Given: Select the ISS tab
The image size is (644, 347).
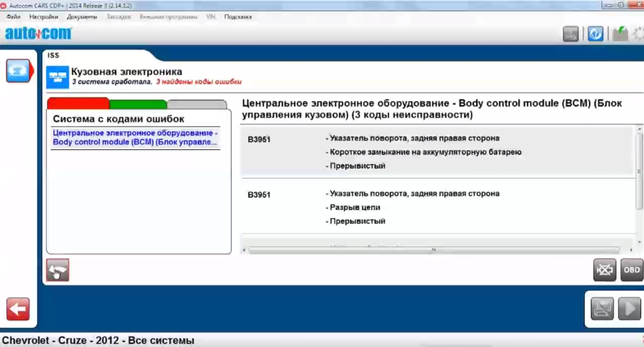Looking at the screenshot, I should click(53, 55).
